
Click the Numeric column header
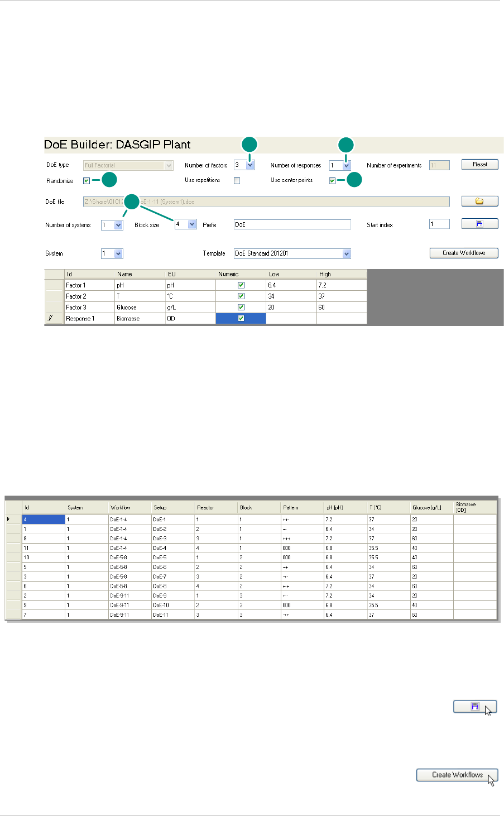point(241,274)
